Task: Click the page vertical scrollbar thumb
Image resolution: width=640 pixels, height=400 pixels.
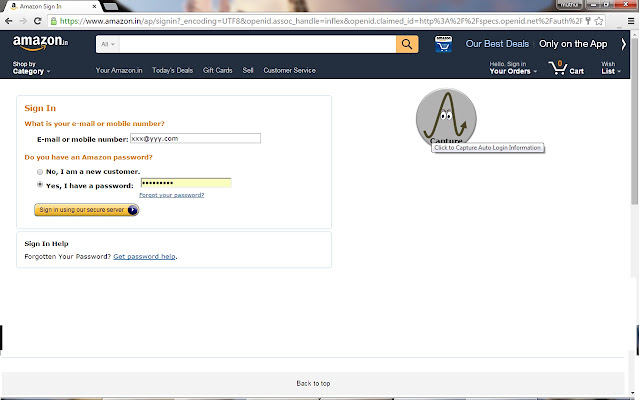Action: pos(634,122)
